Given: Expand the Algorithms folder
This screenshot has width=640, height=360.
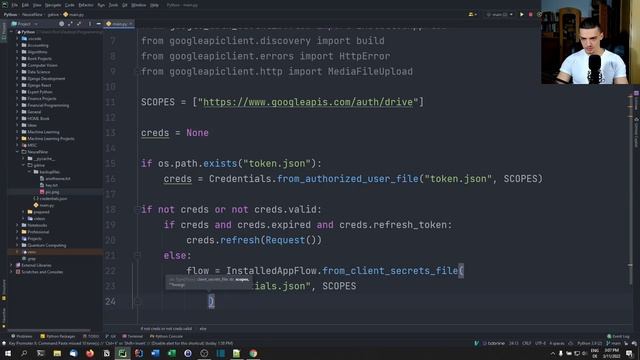Looking at the screenshot, I should 18,52.
